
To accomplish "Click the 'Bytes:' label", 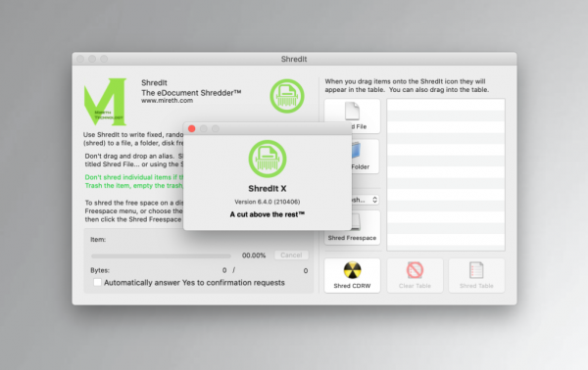I will (x=100, y=270).
